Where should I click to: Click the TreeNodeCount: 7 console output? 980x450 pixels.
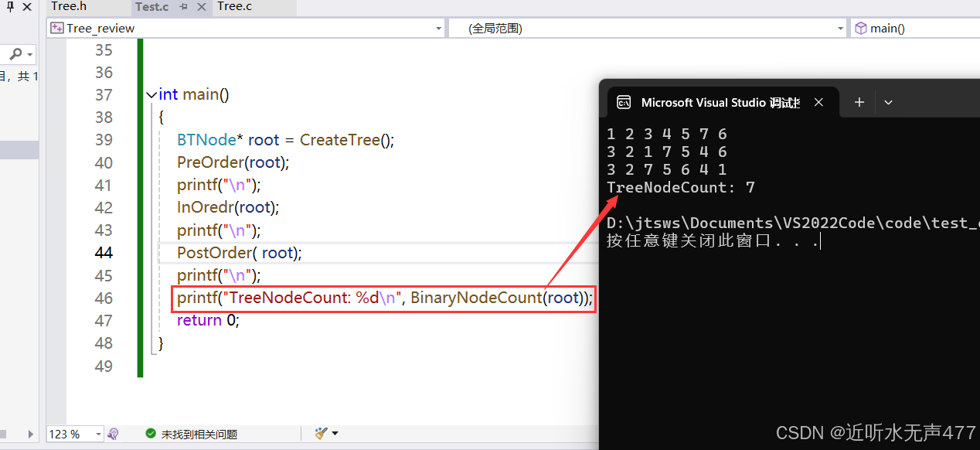(x=681, y=187)
